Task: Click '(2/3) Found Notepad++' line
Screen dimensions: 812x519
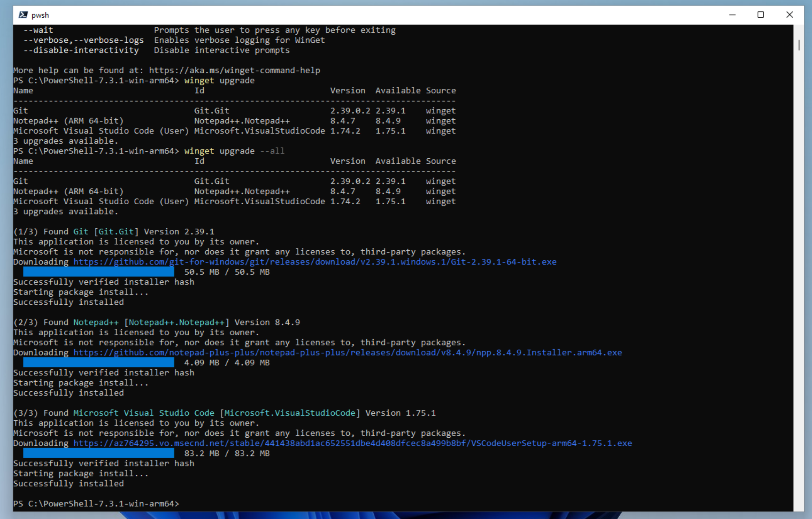Action: 157,322
